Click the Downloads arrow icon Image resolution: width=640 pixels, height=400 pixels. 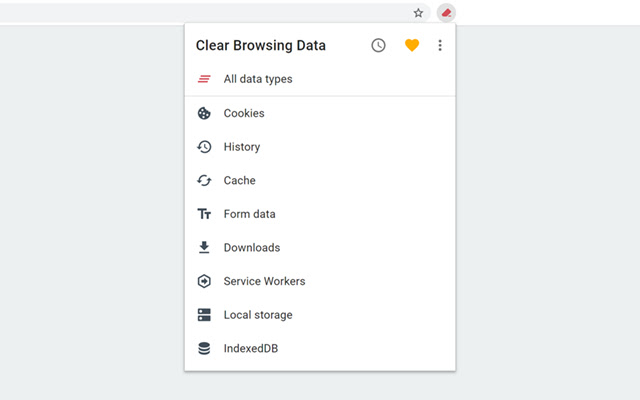point(204,248)
